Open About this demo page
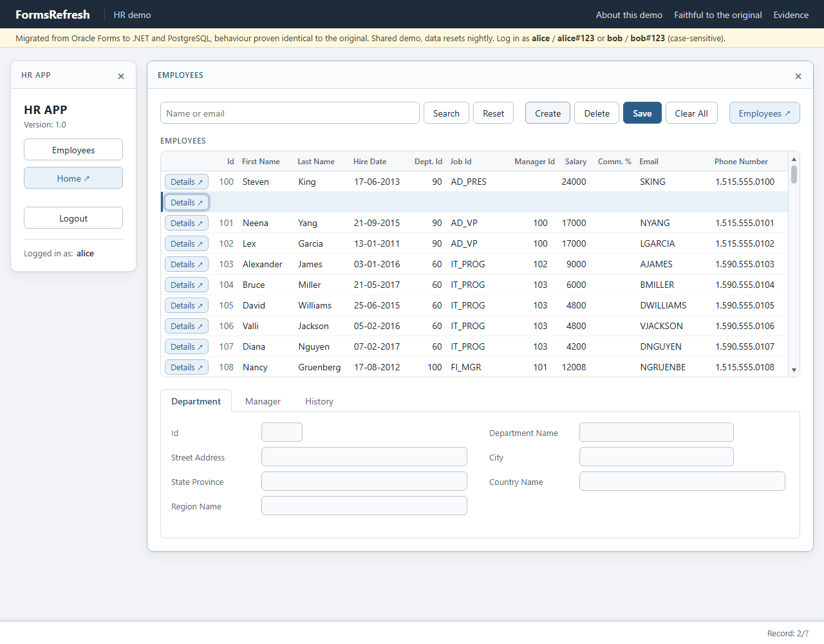The height and width of the screenshot is (644, 824). (629, 15)
